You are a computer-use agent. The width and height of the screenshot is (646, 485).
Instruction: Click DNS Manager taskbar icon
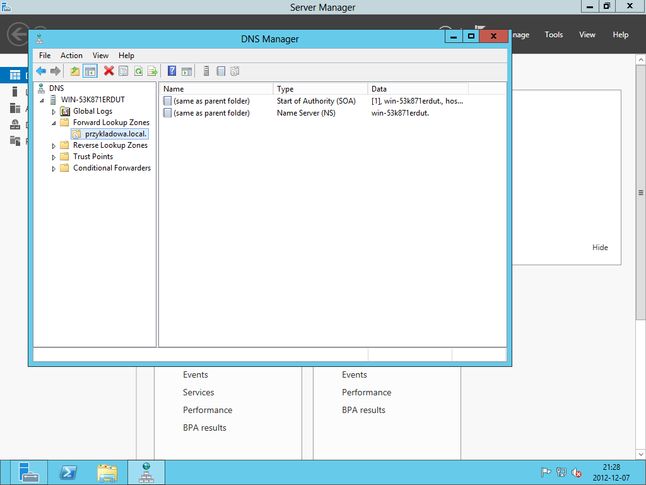click(146, 472)
